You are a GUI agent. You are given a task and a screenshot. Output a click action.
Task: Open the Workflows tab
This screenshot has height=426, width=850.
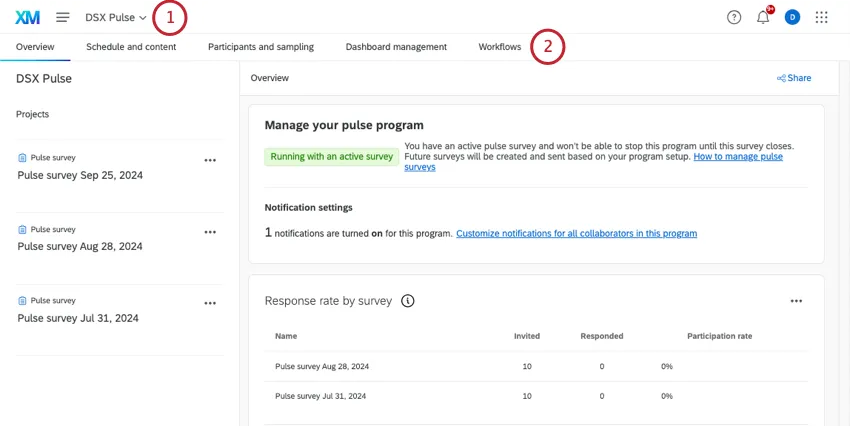tap(499, 47)
